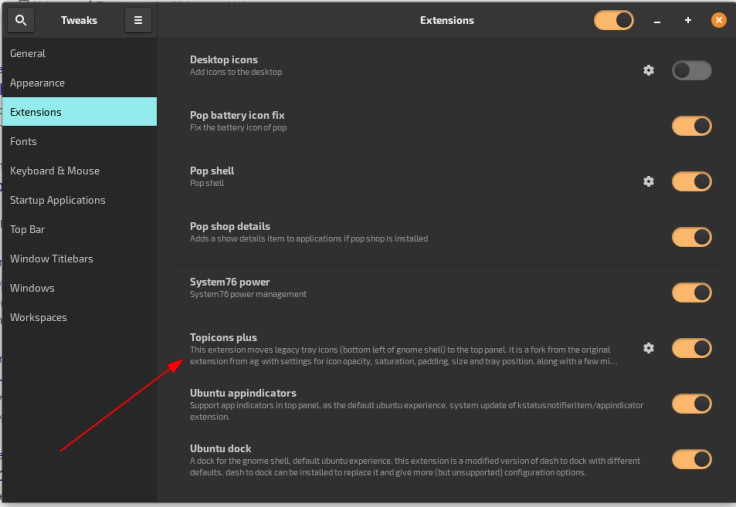Screen dimensions: 736x507
Task: Disable Ubuntu appindicators extension
Action: tap(691, 403)
